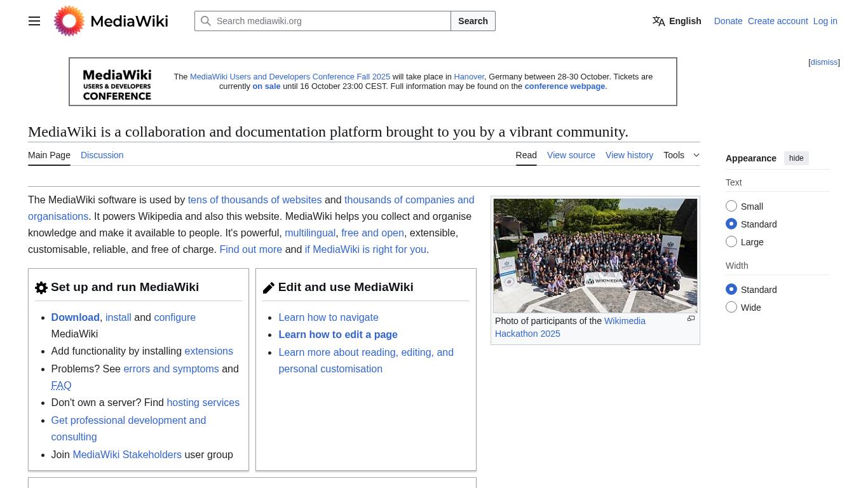Click the pencil icon beside Edit heading

tap(269, 288)
